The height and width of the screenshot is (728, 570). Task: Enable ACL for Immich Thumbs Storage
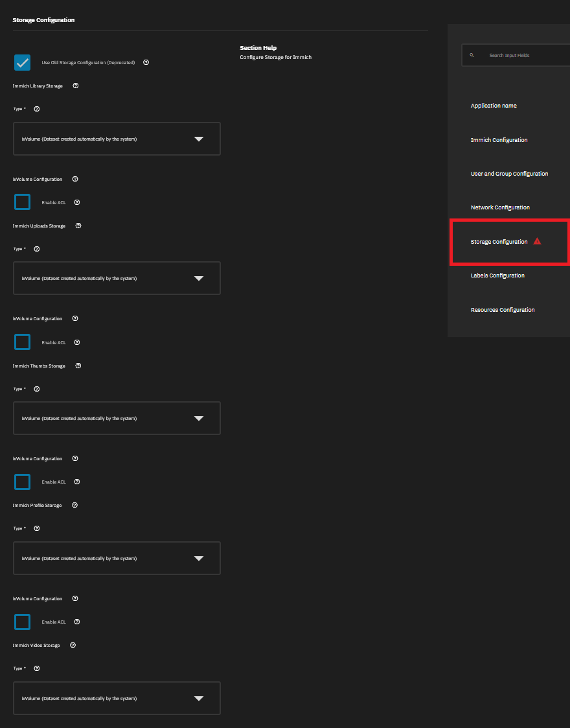22,482
